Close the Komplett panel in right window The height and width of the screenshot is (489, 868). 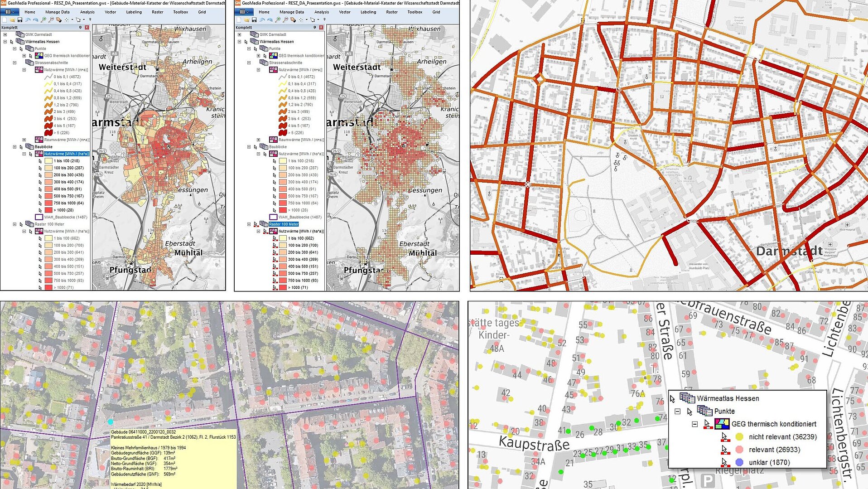pyautogui.click(x=321, y=28)
